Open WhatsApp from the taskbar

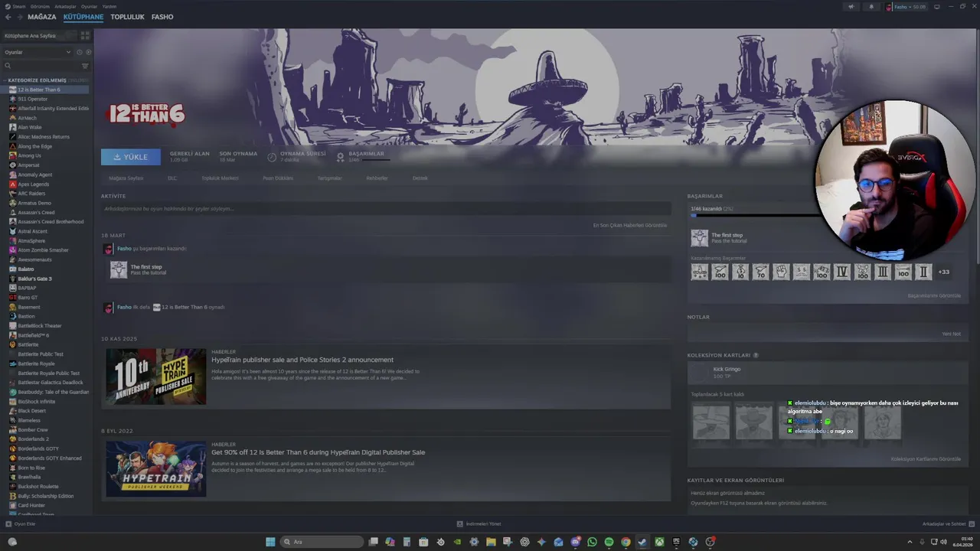592,542
